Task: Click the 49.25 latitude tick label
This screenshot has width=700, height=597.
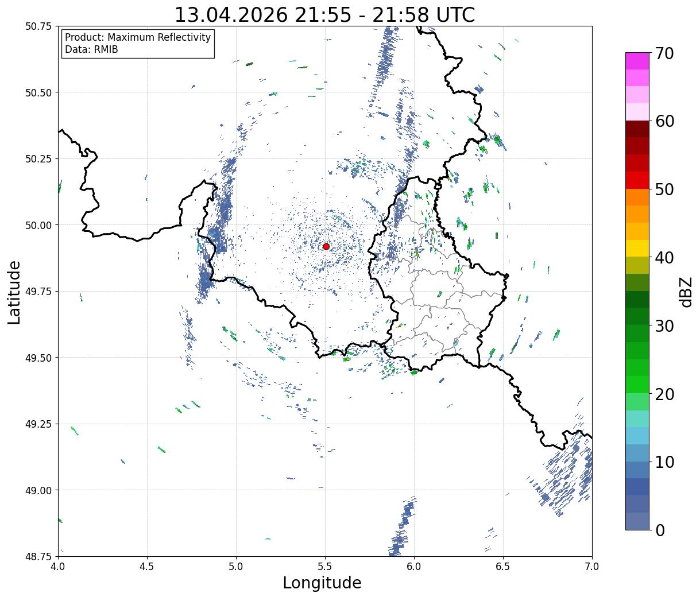Action: 39,424
